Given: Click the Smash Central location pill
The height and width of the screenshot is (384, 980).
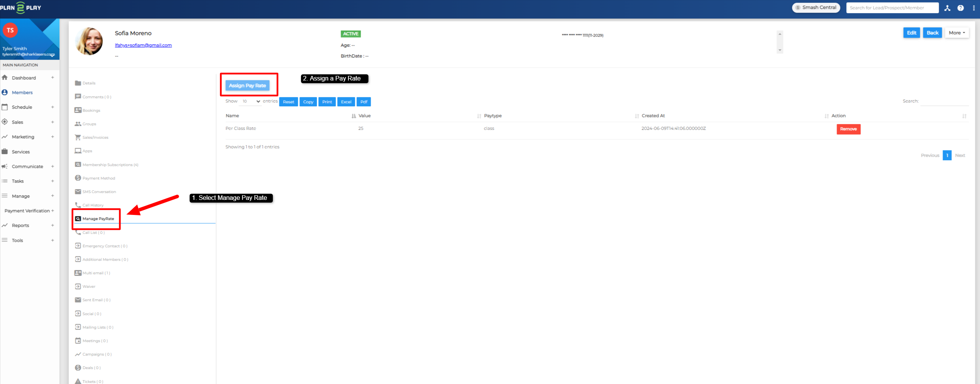Looking at the screenshot, I should click(816, 8).
